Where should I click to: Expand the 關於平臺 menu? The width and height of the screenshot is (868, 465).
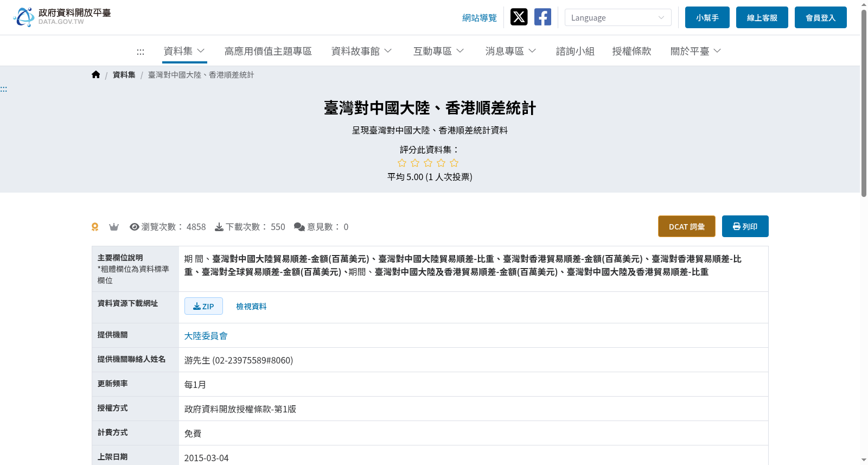tap(695, 51)
